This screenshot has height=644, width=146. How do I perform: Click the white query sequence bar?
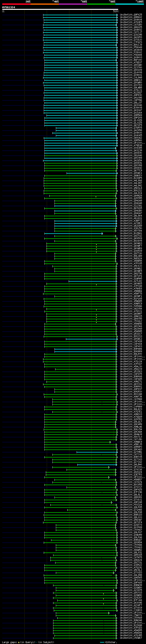tap(60, 9)
